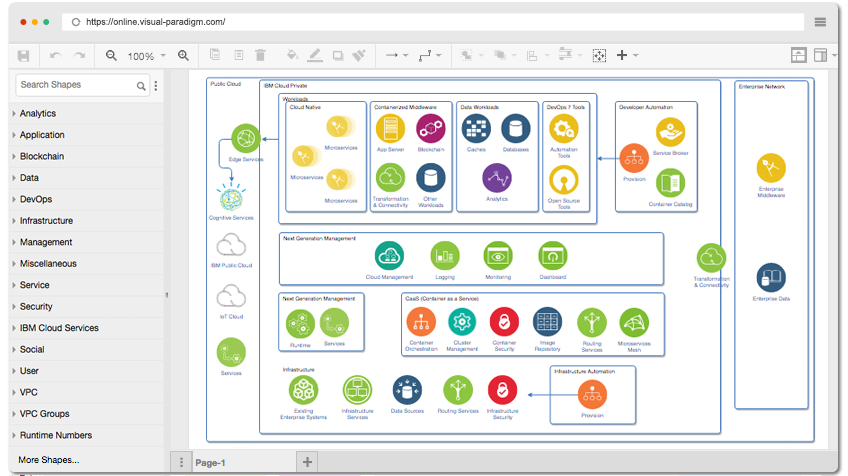Select the Blockchain icon in diagram
Image resolution: width=848 pixels, height=476 pixels.
(431, 129)
